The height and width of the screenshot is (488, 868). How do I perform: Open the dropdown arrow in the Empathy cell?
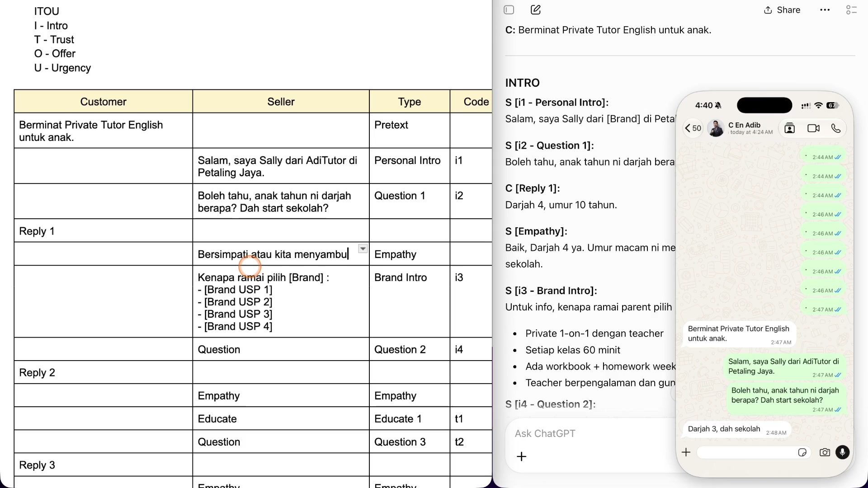pyautogui.click(x=363, y=249)
